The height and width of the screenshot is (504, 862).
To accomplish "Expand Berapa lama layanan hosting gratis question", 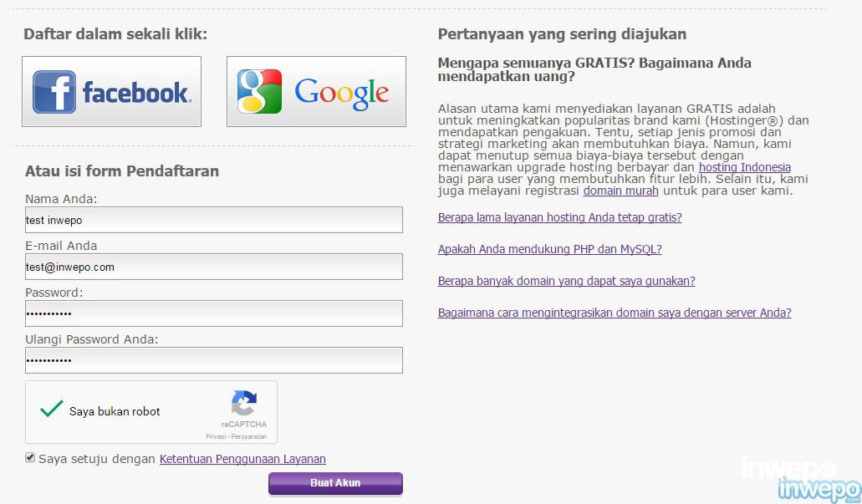I will [559, 217].
